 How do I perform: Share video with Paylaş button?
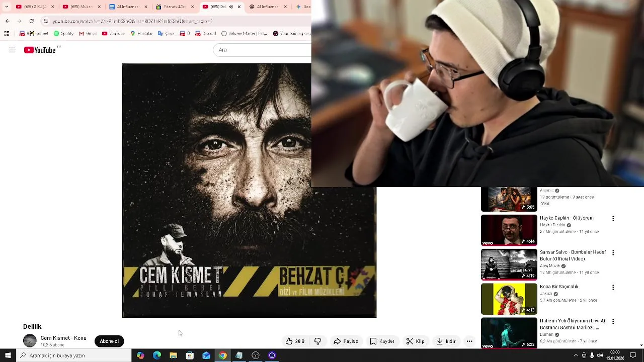[x=346, y=341]
